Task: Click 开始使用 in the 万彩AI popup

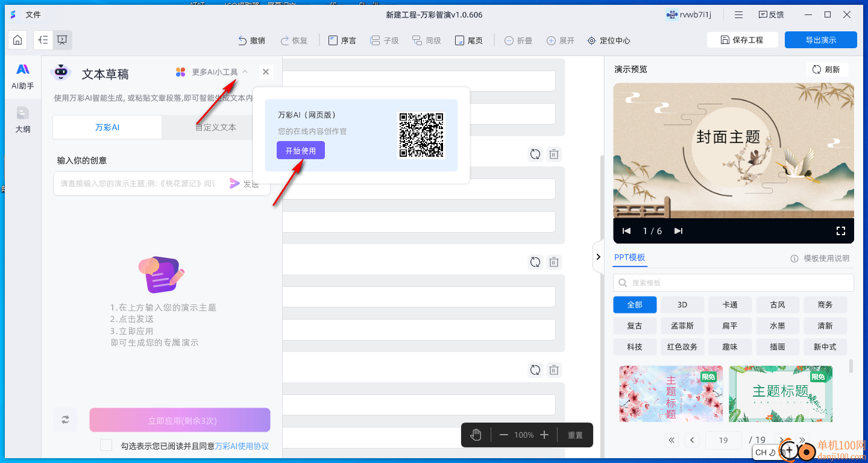Action: point(301,150)
